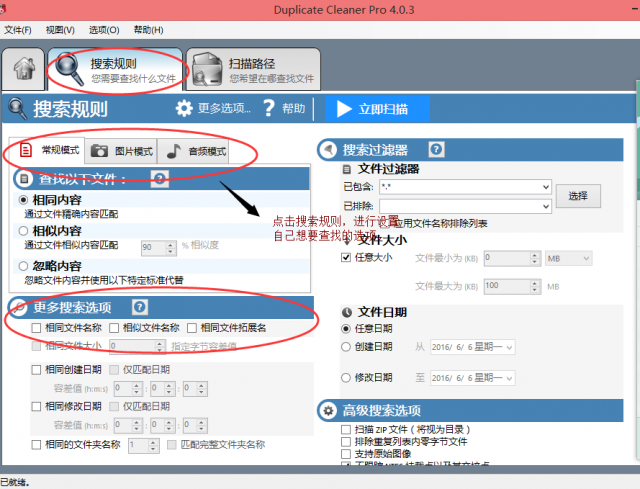Click the 文件最小为 value stepper
The height and width of the screenshot is (489, 640).
tap(535, 258)
